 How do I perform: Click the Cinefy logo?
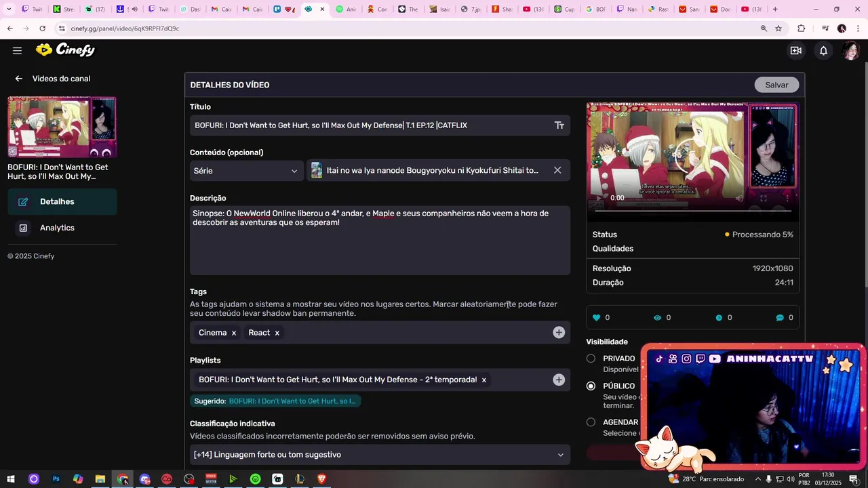(x=65, y=50)
